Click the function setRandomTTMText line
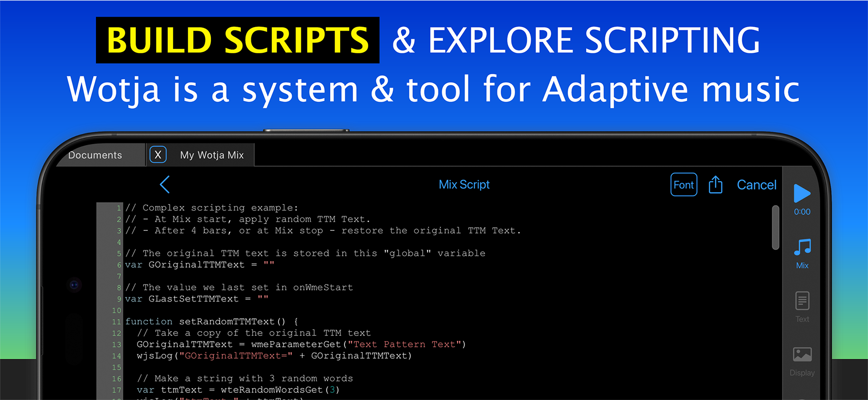868x400 pixels. tap(211, 322)
